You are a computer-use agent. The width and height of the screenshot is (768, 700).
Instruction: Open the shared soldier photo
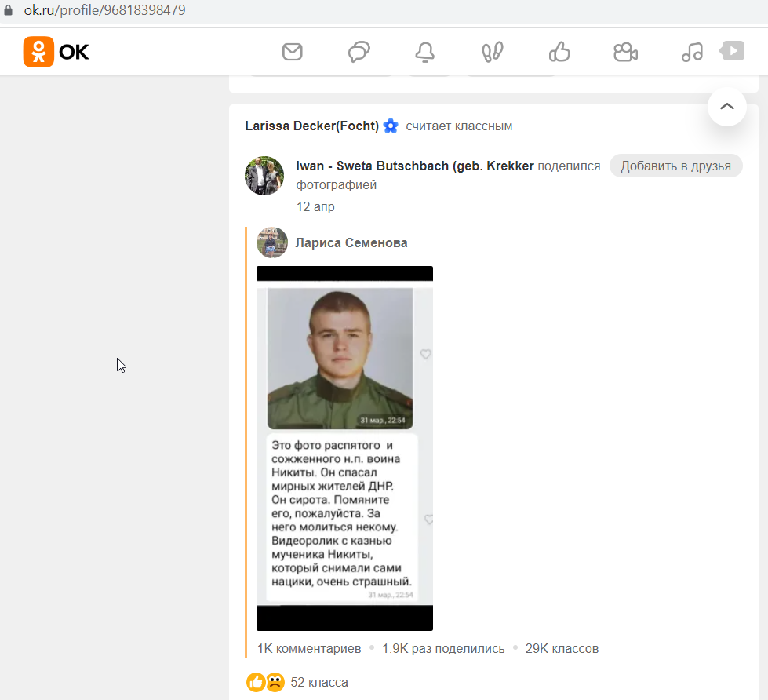(345, 448)
